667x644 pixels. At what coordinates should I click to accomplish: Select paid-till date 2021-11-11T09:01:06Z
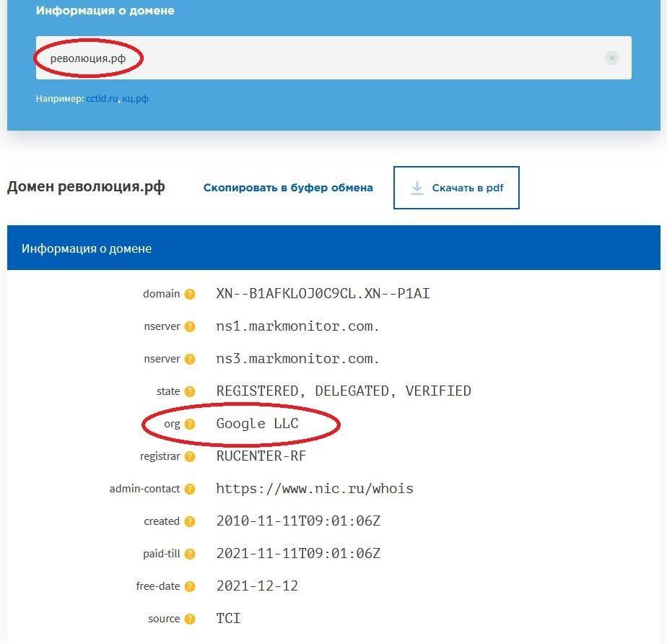coord(298,554)
